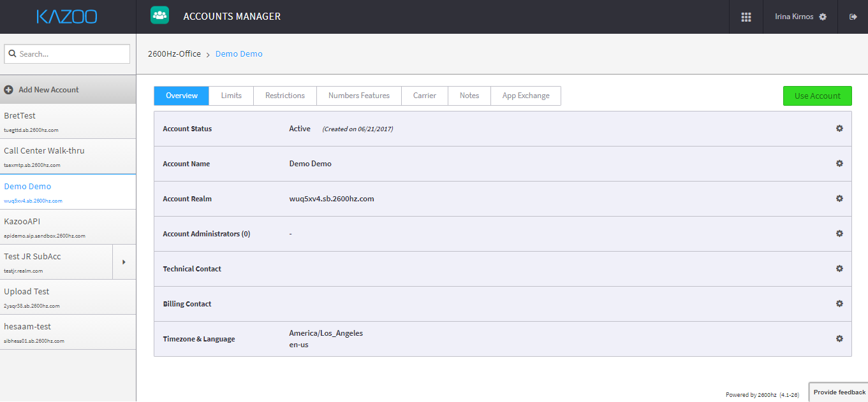
Task: Open the Restrictions tab
Action: pos(285,96)
